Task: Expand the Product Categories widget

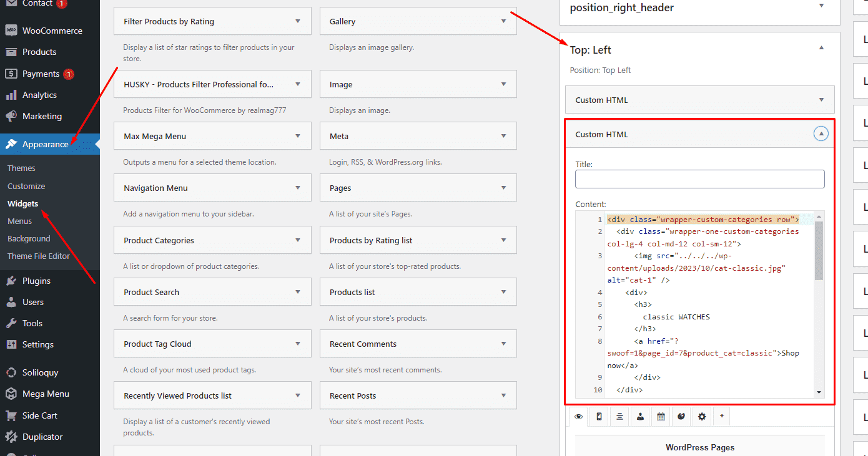Action: point(298,240)
